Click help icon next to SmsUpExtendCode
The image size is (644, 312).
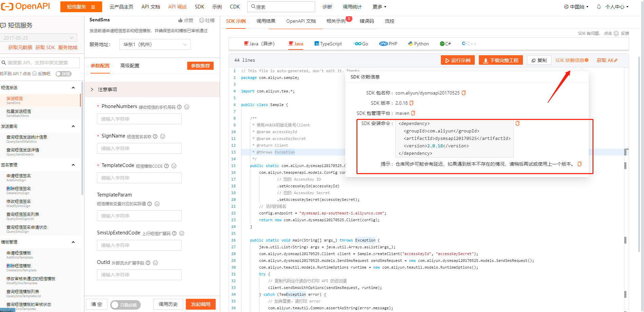(174, 233)
